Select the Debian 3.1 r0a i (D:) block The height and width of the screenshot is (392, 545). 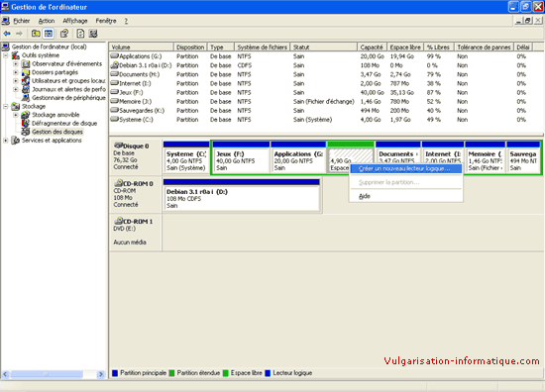(241, 195)
